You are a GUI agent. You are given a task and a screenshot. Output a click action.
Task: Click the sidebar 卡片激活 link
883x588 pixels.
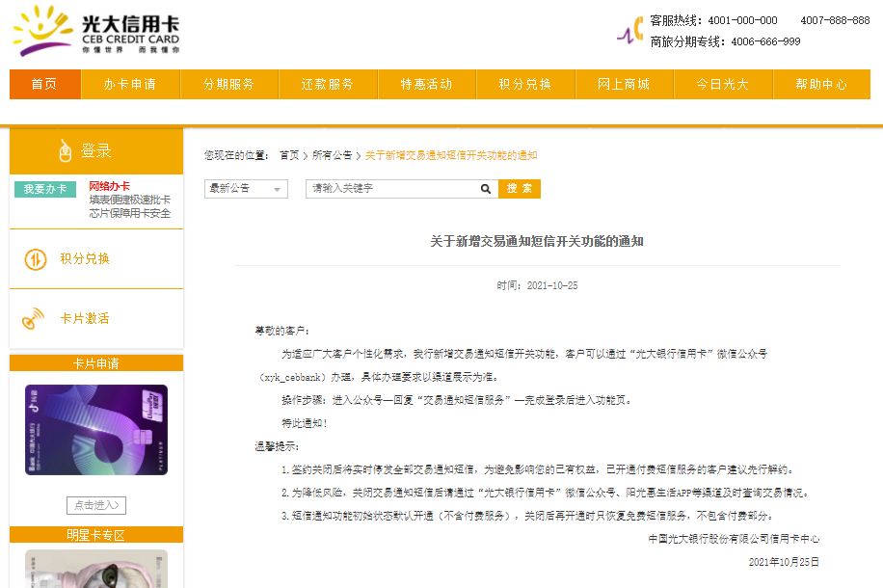[85, 318]
